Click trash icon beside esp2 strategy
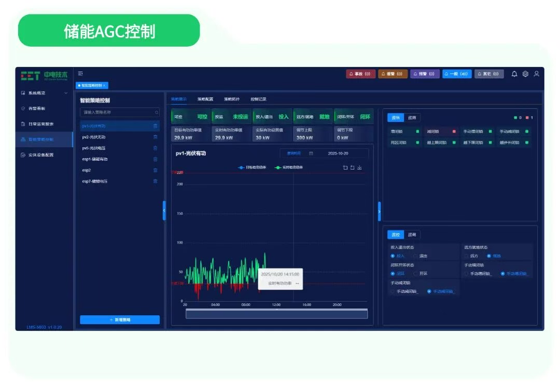The image size is (560, 392). click(x=155, y=170)
